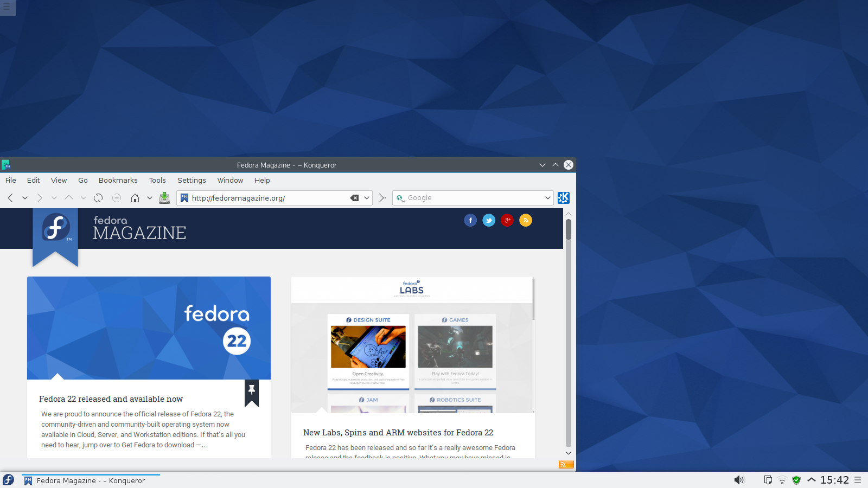Open the Fedora application launcher in the panel
The width and height of the screenshot is (868, 488).
coord(9,480)
